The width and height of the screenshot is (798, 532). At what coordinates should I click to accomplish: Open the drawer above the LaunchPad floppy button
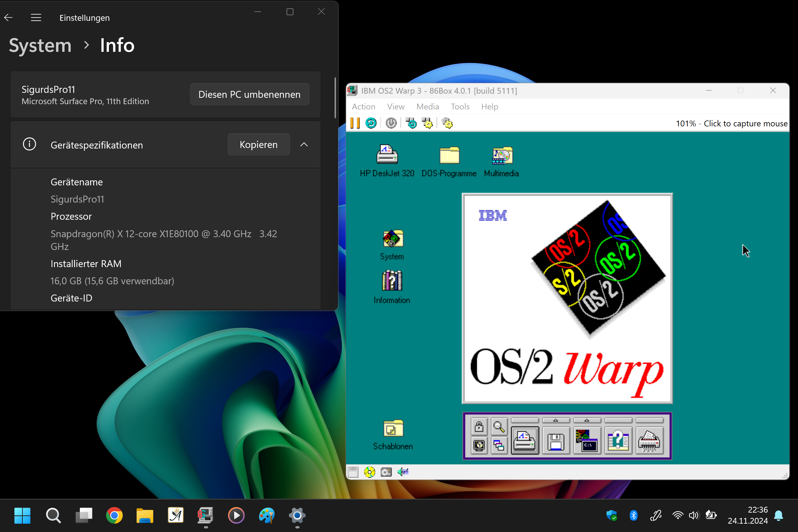tap(556, 420)
